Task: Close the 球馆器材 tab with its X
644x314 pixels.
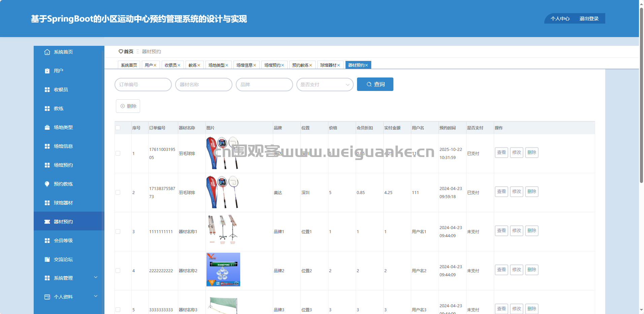Action: 339,65
